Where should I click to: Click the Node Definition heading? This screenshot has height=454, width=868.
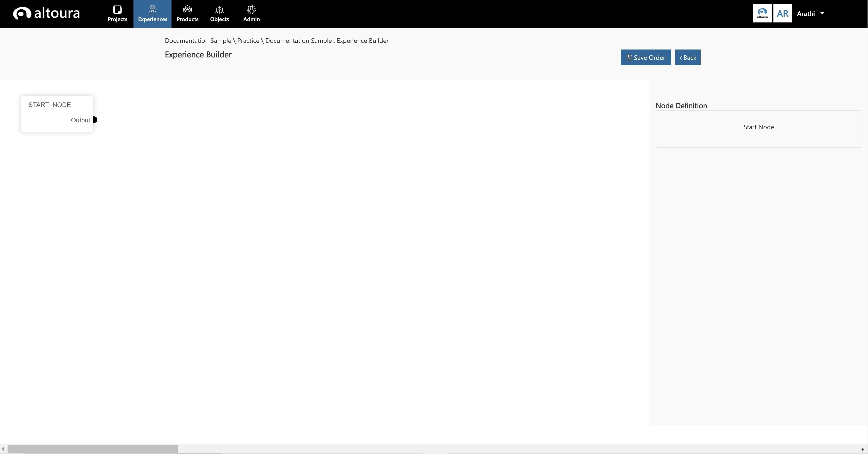click(681, 106)
